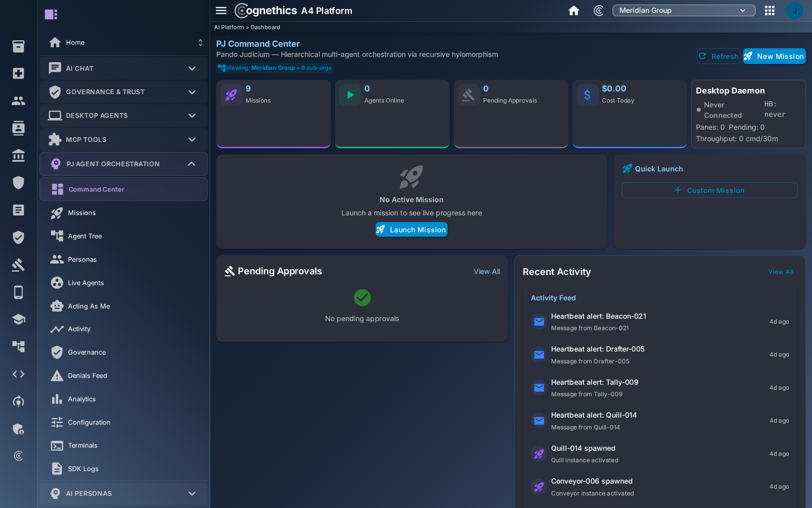Click the Custom Mission button
This screenshot has height=508, width=812.
click(709, 190)
